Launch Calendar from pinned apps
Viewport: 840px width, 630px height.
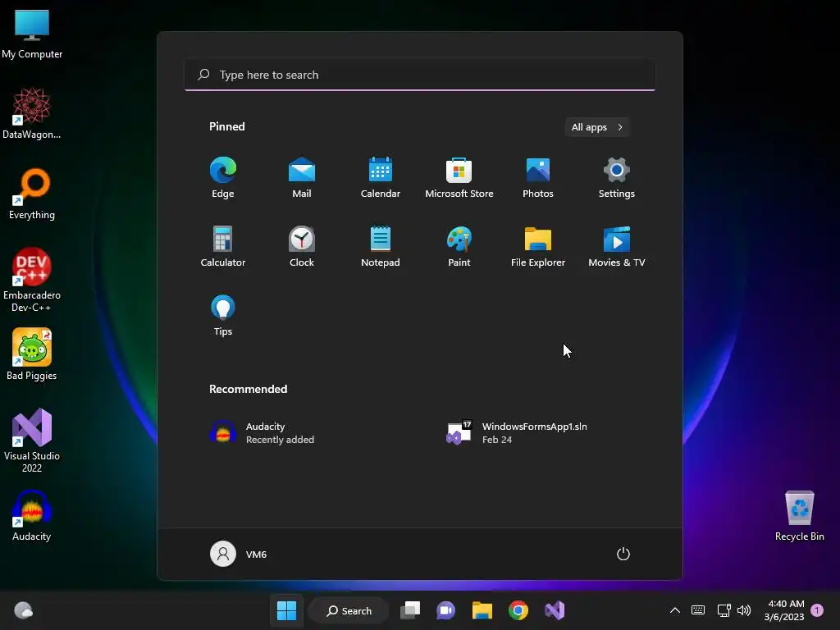(381, 178)
